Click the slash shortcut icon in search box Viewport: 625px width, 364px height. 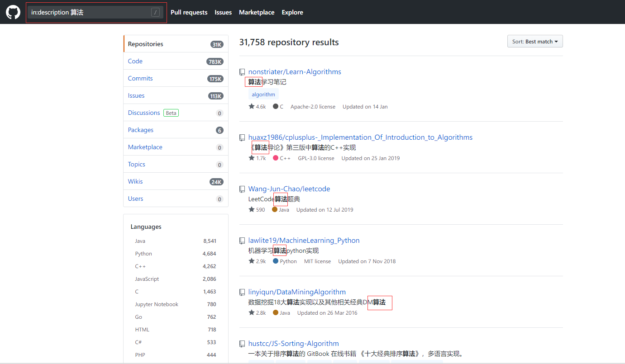[x=156, y=12]
